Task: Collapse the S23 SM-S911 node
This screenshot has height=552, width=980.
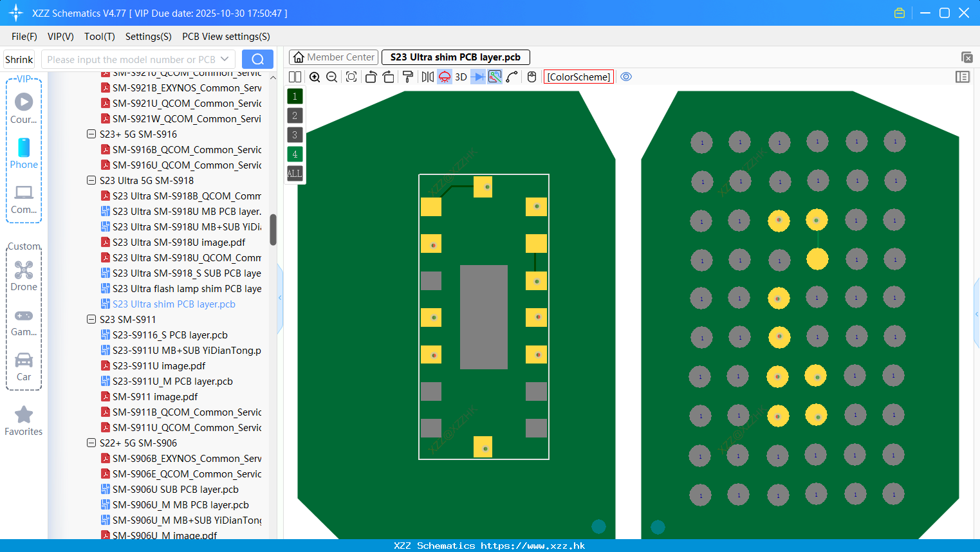Action: pos(91,320)
